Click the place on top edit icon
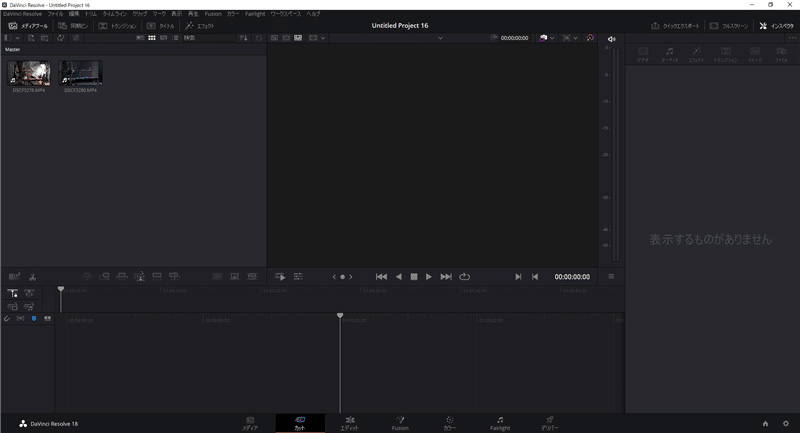Screen dimensions: 800x433 click(157, 276)
